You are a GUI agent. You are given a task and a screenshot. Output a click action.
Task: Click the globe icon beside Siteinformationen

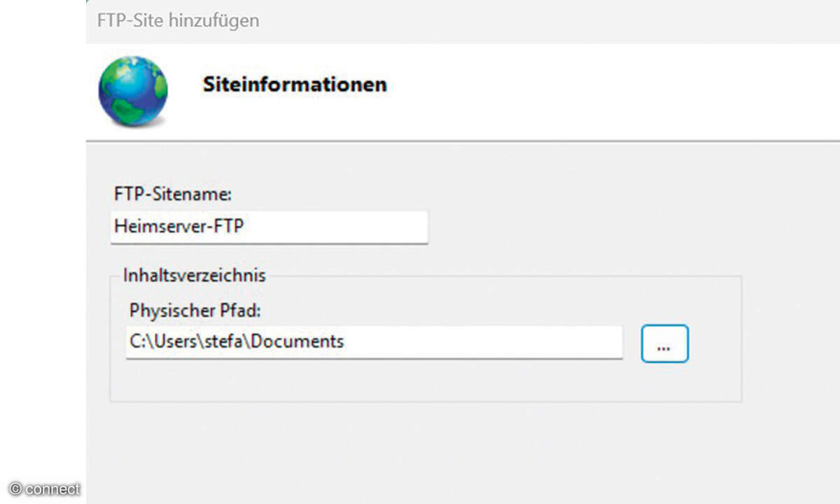tap(133, 91)
